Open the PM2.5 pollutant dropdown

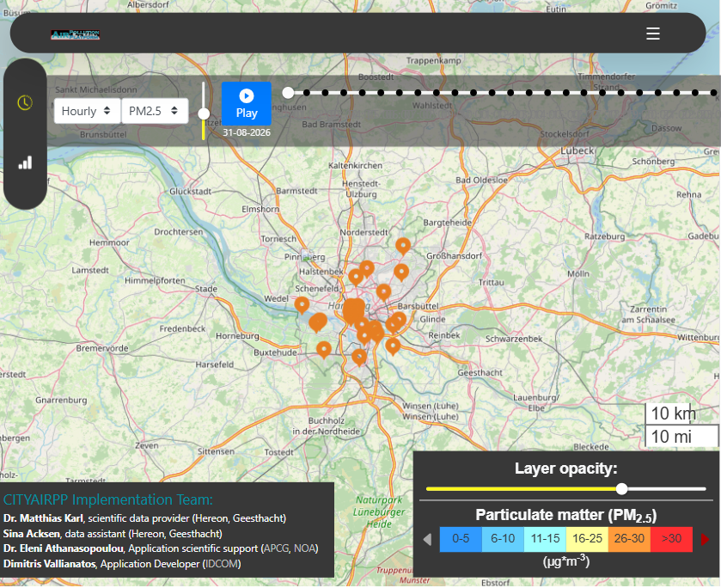point(155,111)
